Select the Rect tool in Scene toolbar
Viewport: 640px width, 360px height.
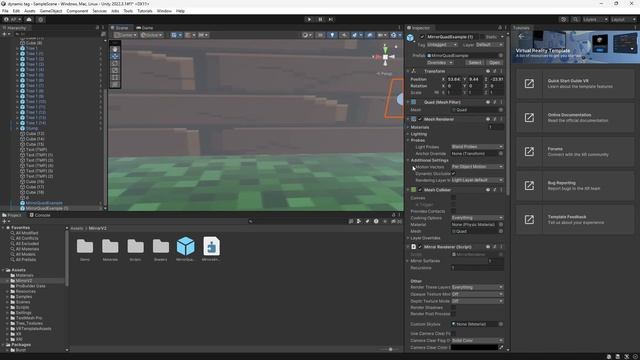(x=115, y=77)
